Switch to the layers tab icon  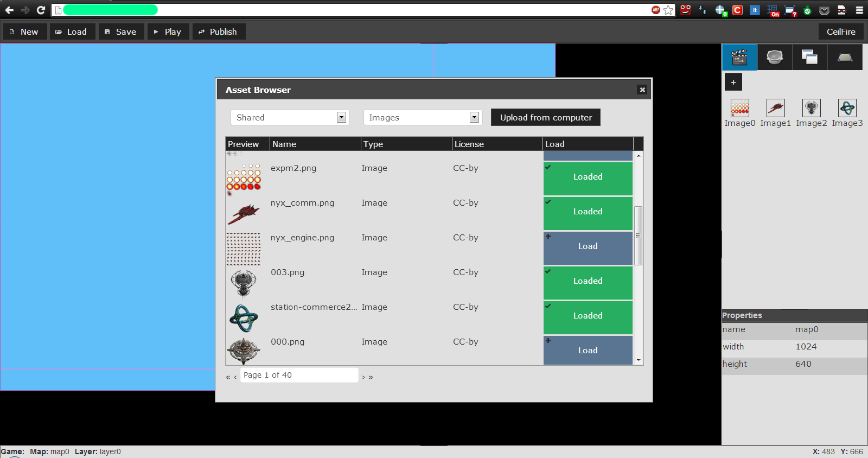pyautogui.click(x=809, y=57)
